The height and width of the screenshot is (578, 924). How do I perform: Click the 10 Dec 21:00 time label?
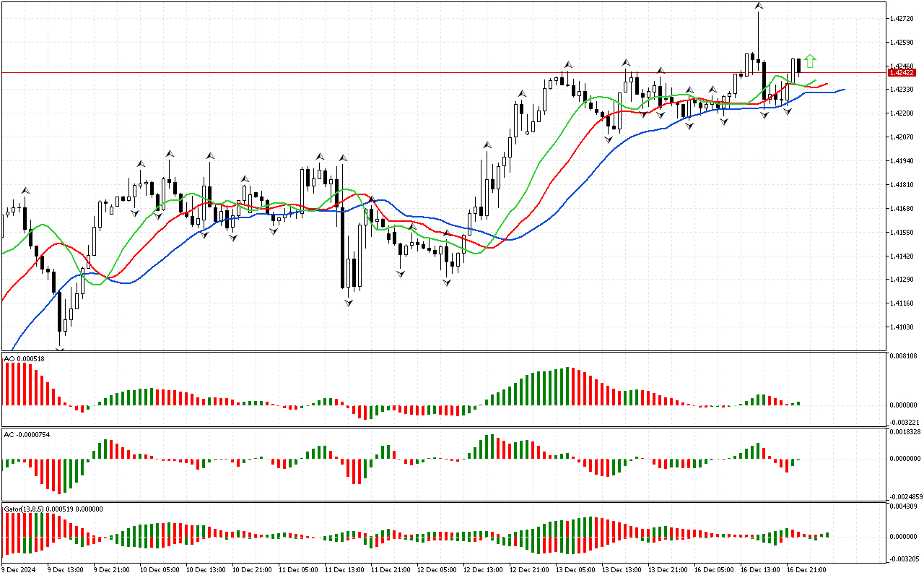[x=253, y=570]
